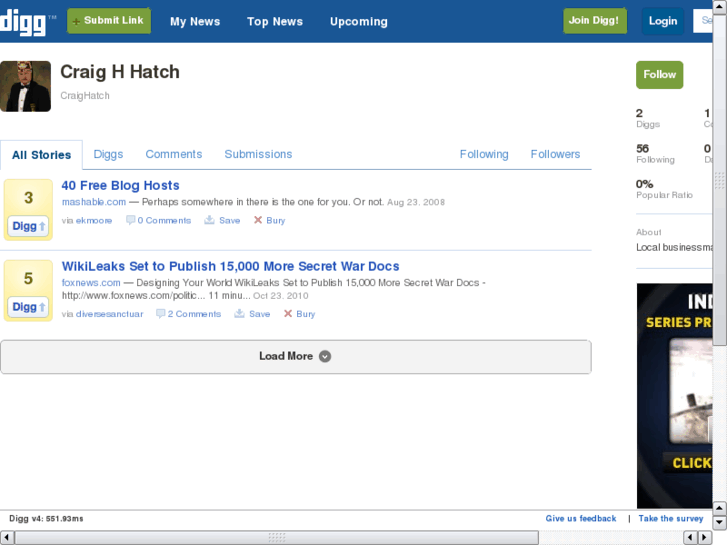Click the 56 Following stat
Viewport: 727px width, 545px height.
655,154
